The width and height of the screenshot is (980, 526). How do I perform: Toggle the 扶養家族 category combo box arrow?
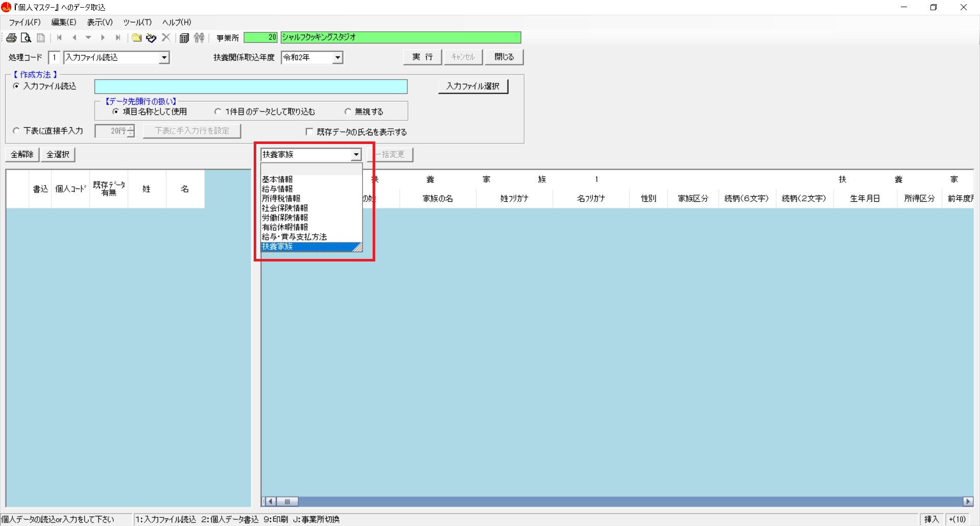tap(356, 155)
